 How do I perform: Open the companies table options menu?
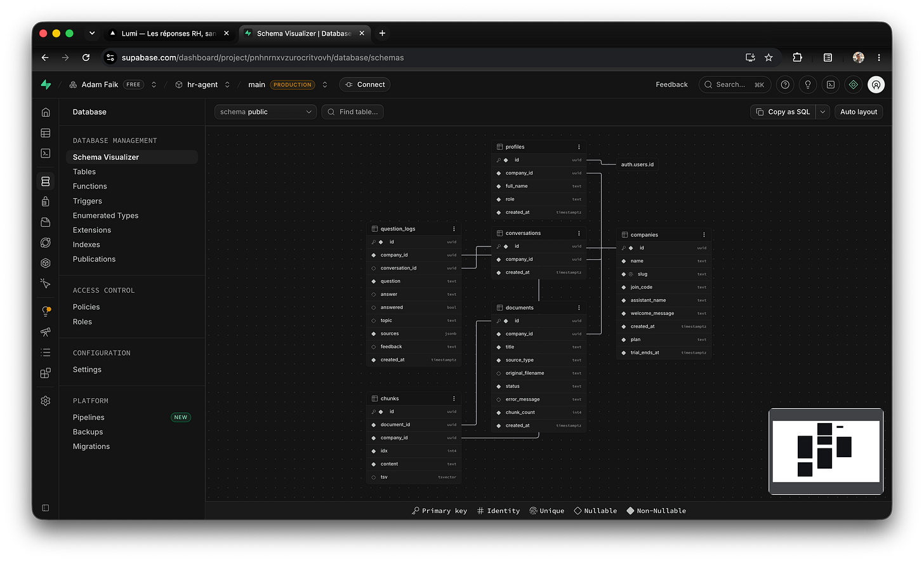pyautogui.click(x=704, y=235)
